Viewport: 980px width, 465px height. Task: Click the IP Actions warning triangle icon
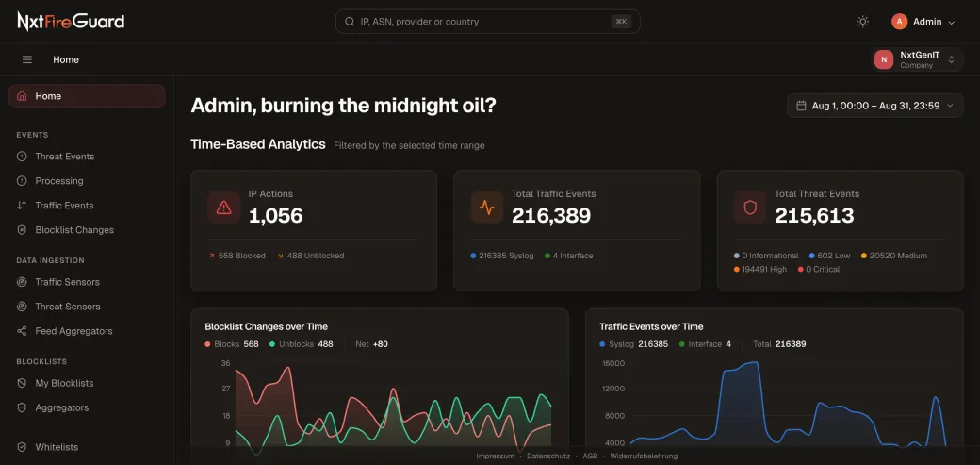tap(223, 208)
